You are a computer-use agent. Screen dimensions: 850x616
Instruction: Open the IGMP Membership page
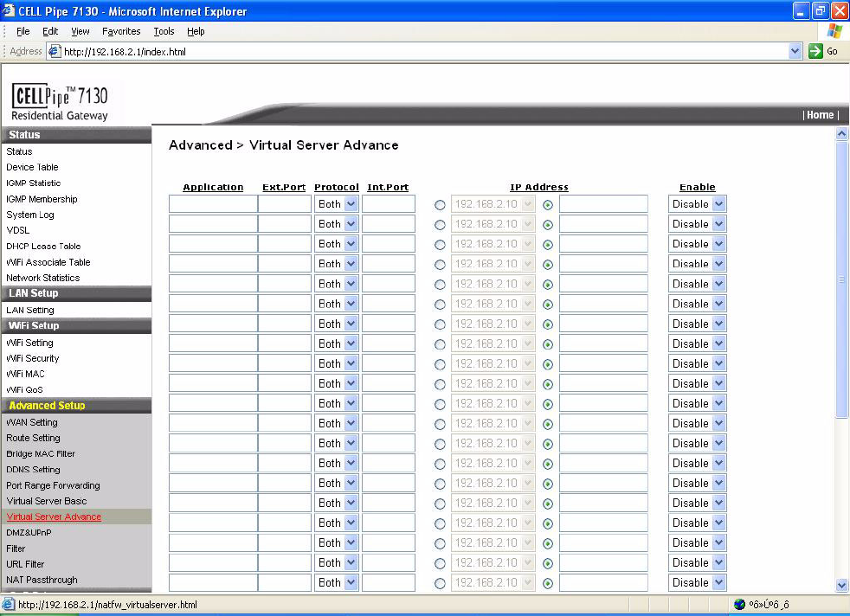[42, 199]
